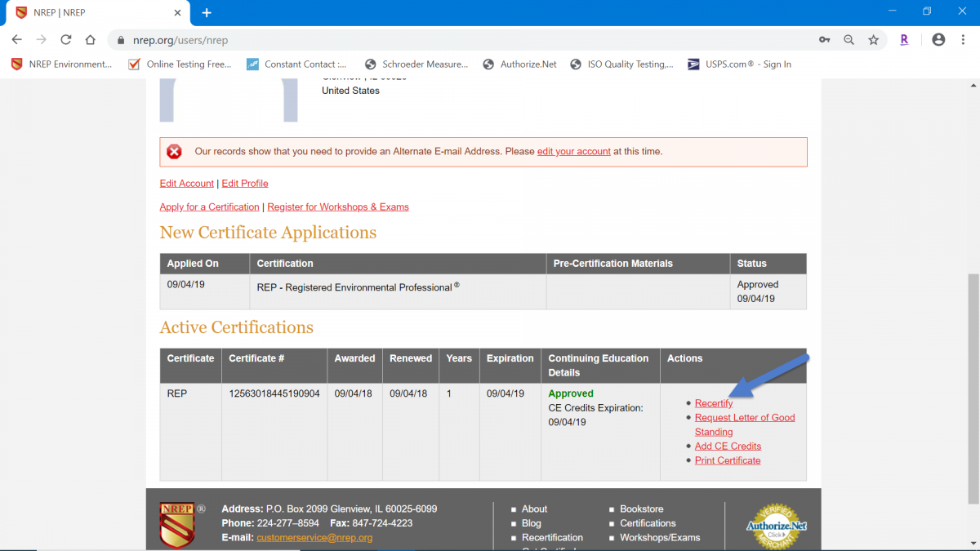Open the browser home page
This screenshot has width=980, height=551.
coord(91,39)
